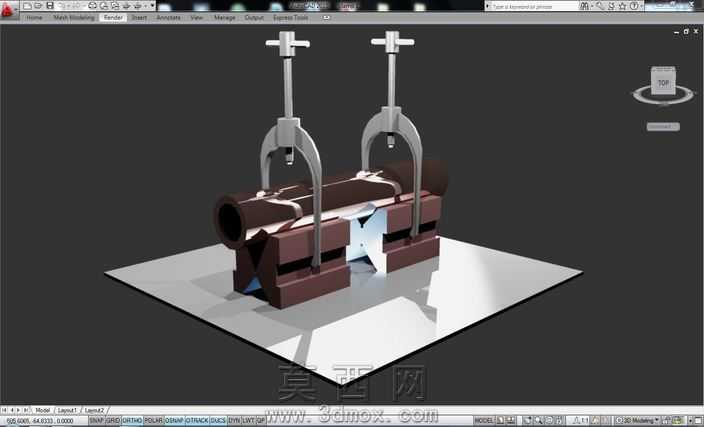Click the Save icon in quick access toolbar

point(50,6)
